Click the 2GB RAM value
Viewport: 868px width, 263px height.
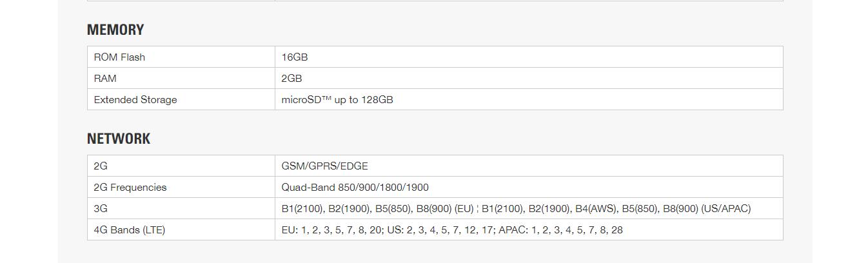[x=291, y=79]
